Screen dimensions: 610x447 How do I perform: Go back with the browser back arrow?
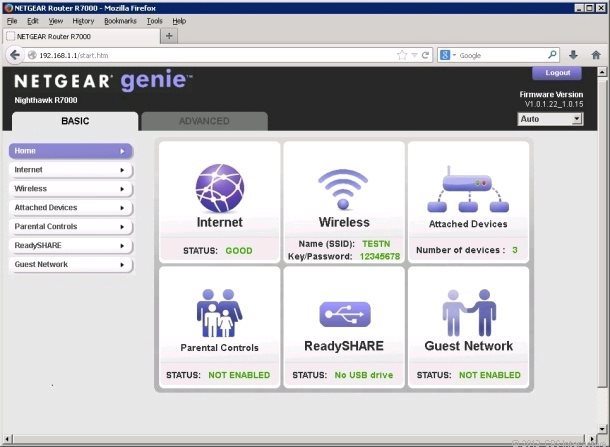pyautogui.click(x=15, y=55)
